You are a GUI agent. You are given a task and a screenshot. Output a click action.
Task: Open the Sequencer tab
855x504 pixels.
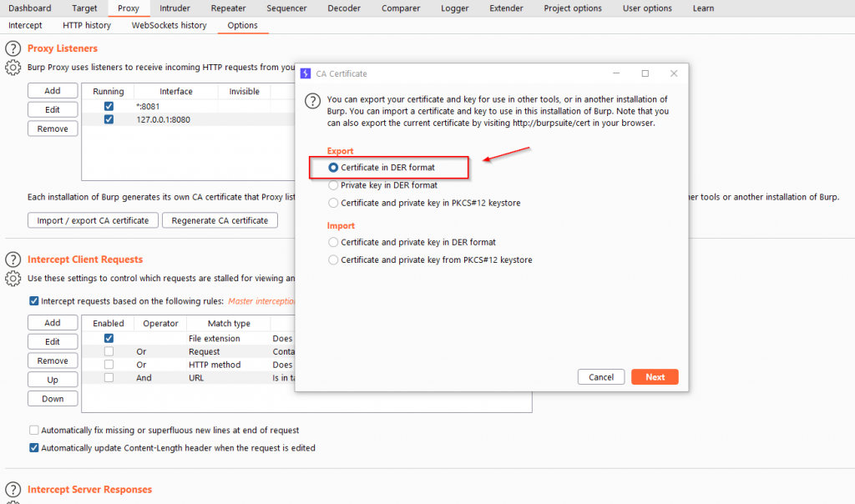click(x=287, y=8)
